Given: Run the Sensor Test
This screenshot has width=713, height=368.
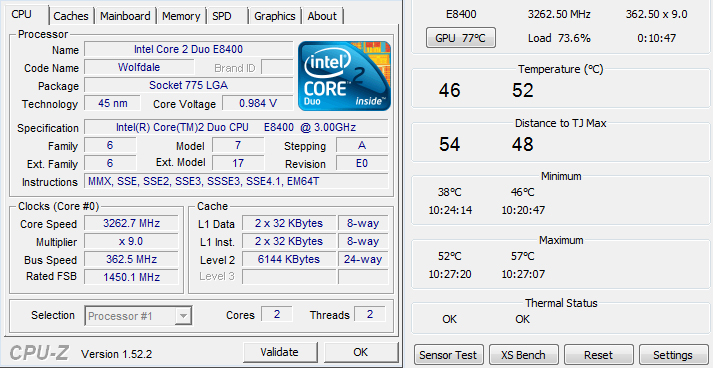Looking at the screenshot, I should point(448,355).
